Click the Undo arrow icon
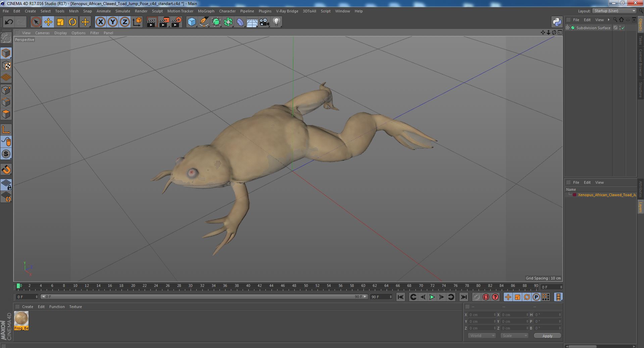Screen dimensions: 644x348 pos(9,22)
